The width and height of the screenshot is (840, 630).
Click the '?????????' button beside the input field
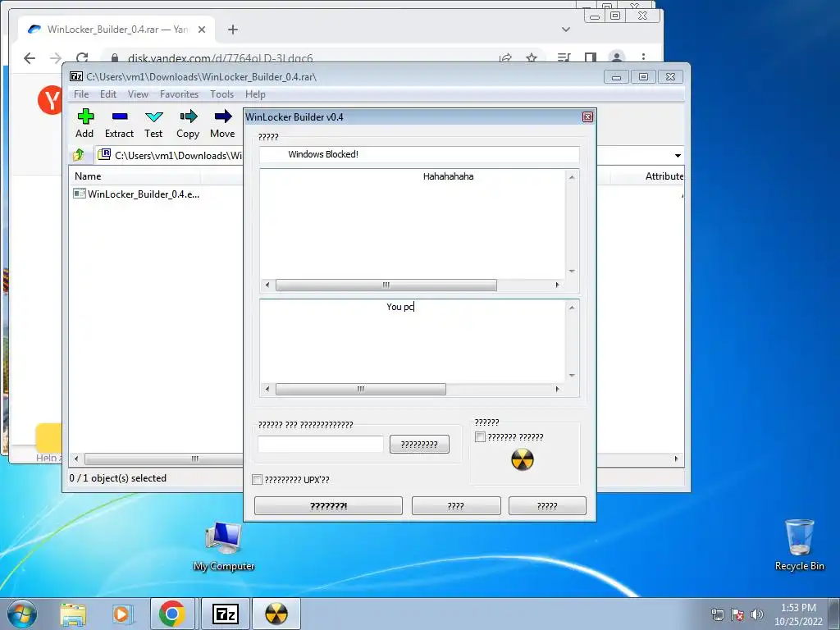(419, 444)
